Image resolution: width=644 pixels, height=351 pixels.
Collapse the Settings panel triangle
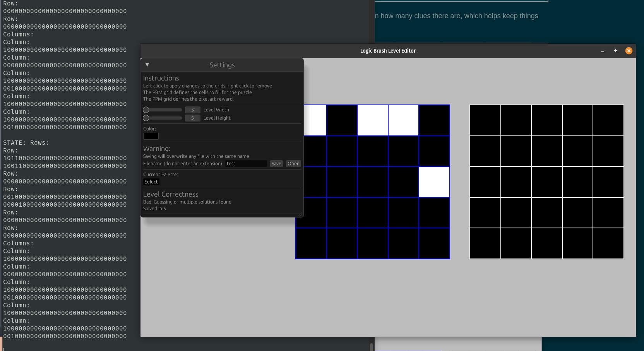point(147,65)
